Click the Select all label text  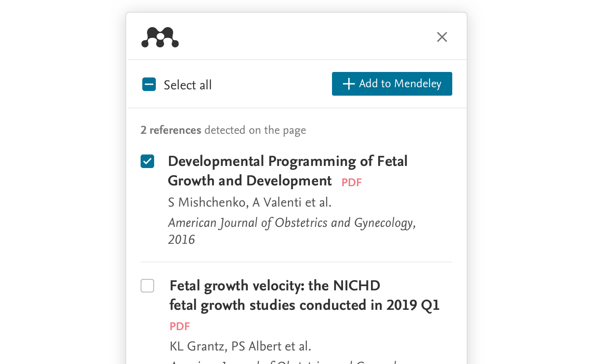point(188,85)
